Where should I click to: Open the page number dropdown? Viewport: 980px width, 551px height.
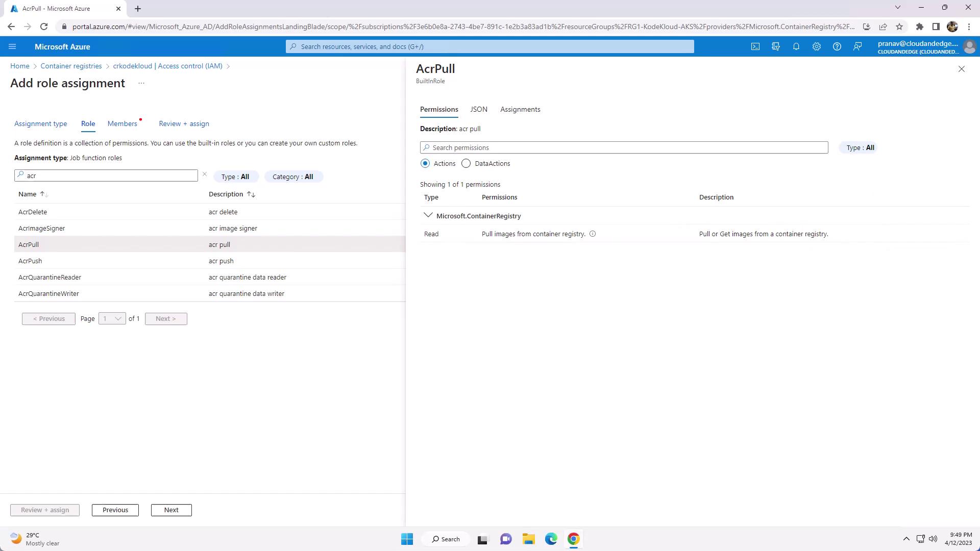pyautogui.click(x=112, y=319)
